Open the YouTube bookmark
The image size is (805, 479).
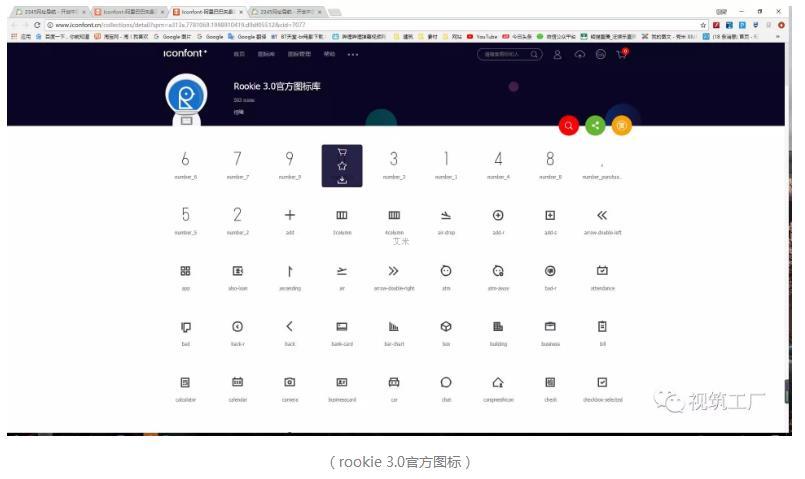pyautogui.click(x=482, y=36)
